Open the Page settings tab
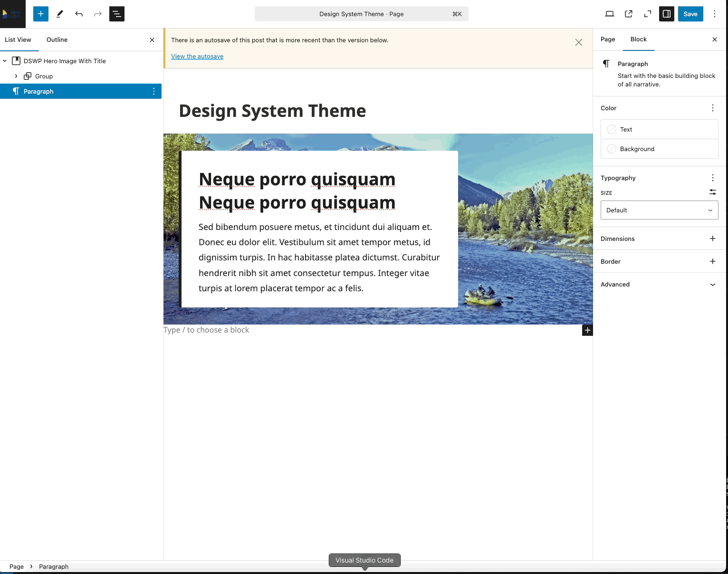This screenshot has height=574, width=728. pos(608,39)
